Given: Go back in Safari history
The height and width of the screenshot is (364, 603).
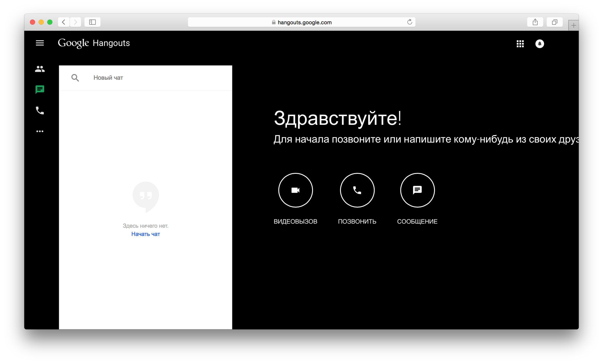Looking at the screenshot, I should [x=64, y=22].
